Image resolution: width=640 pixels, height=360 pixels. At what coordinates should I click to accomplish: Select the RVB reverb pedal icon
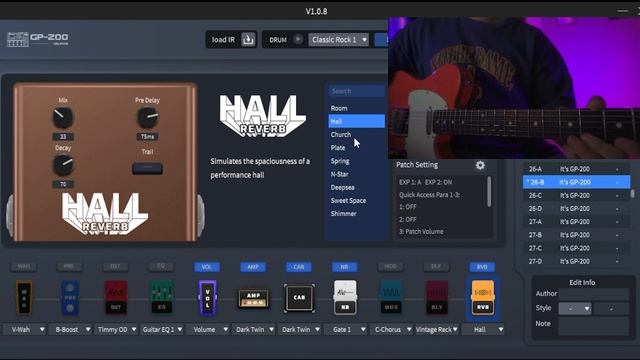pos(482,298)
